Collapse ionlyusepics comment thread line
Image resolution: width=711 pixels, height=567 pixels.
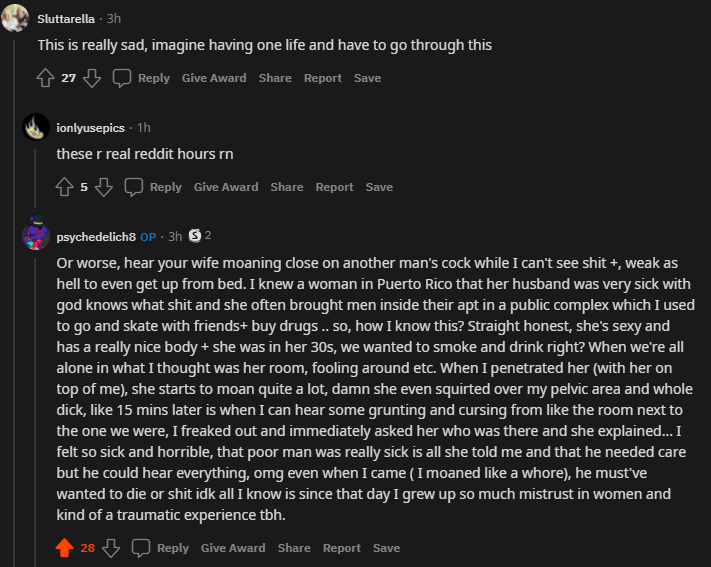click(x=35, y=178)
